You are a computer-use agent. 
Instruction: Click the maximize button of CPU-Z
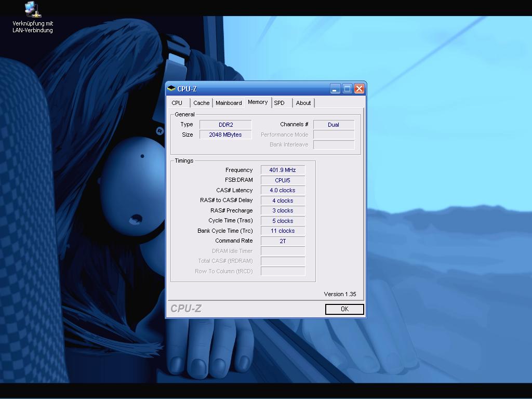(347, 89)
